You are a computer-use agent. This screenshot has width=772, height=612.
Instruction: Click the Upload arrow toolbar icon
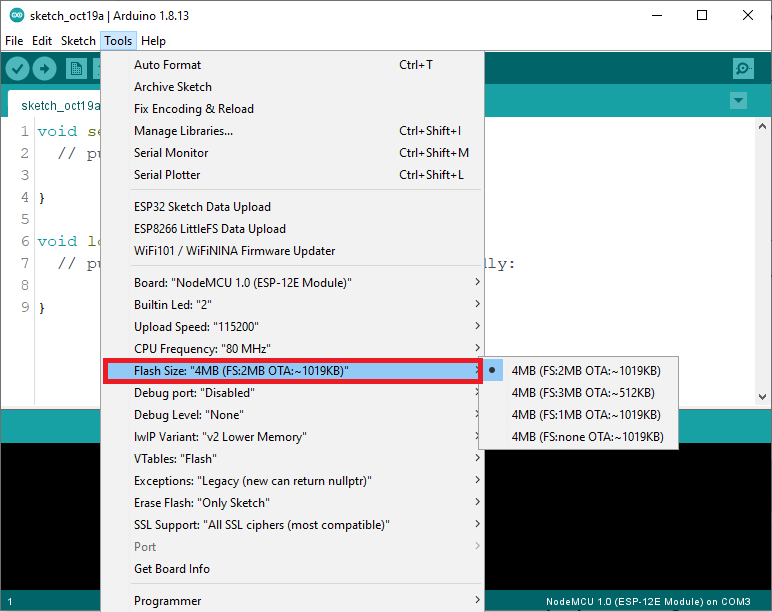[45, 68]
